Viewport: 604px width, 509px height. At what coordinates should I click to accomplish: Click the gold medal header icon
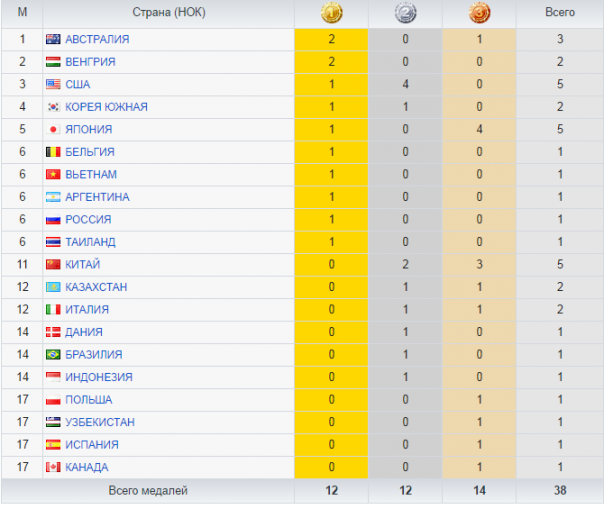point(331,13)
